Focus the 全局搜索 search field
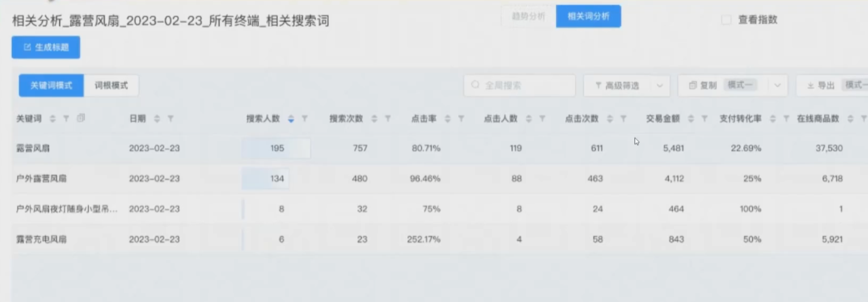This screenshot has width=868, height=302. tap(519, 86)
